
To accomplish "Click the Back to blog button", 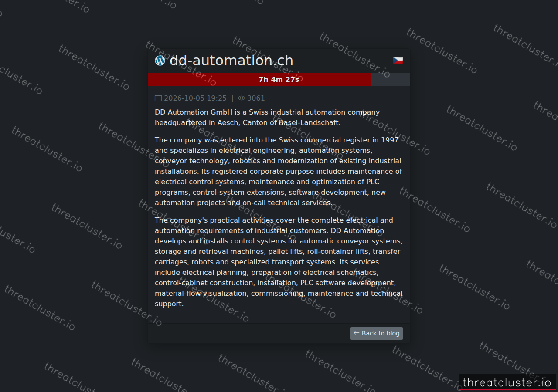I will 377,333.
